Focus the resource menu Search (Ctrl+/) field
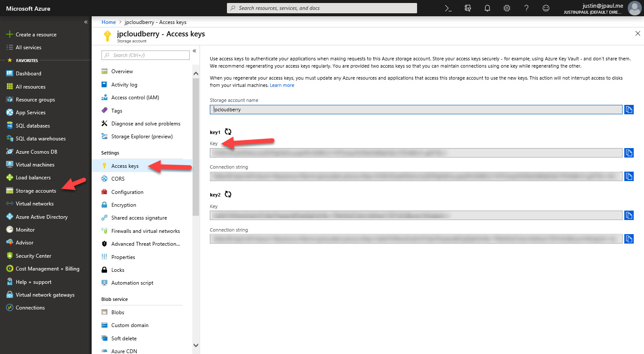Viewport: 644px width, 354px height. 146,55
